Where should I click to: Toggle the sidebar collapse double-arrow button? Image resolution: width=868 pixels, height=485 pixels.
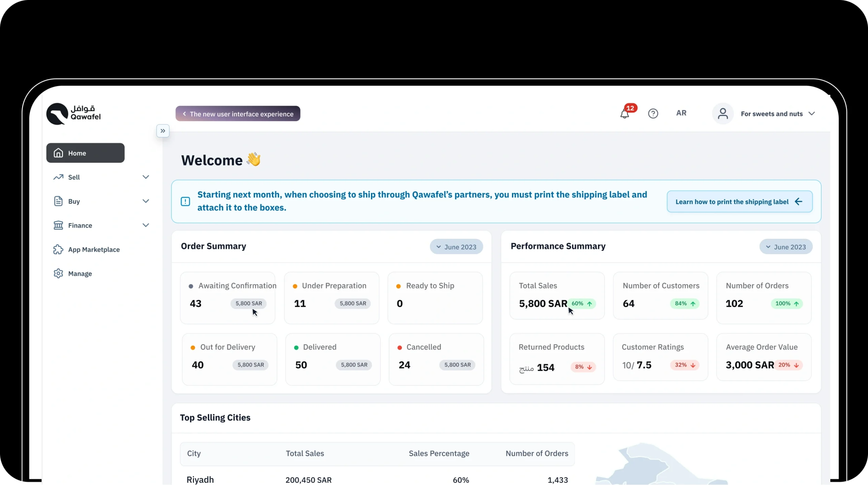point(163,131)
